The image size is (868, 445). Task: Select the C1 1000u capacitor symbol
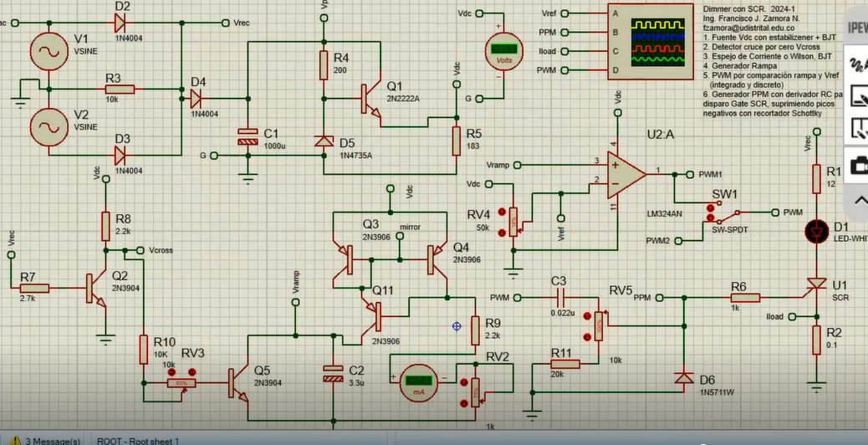(x=248, y=136)
